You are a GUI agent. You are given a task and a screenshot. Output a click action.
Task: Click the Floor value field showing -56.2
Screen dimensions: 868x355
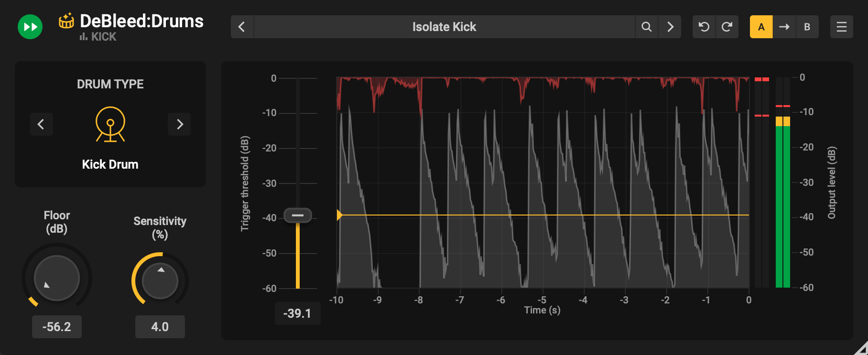point(57,327)
